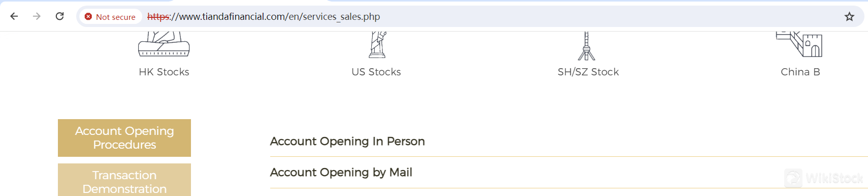868x196 pixels.
Task: Select the HK Stocks Buddha statue icon
Action: tap(164, 44)
